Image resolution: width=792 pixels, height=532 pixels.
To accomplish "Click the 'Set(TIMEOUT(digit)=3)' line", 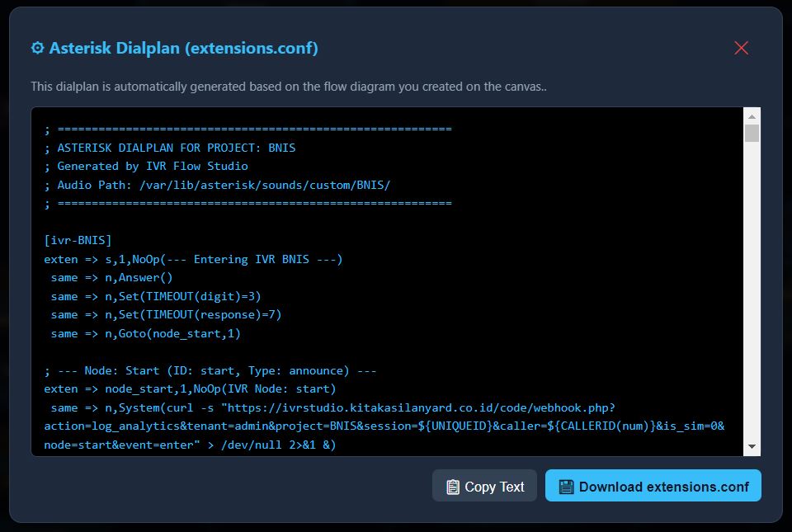I will click(x=156, y=296).
